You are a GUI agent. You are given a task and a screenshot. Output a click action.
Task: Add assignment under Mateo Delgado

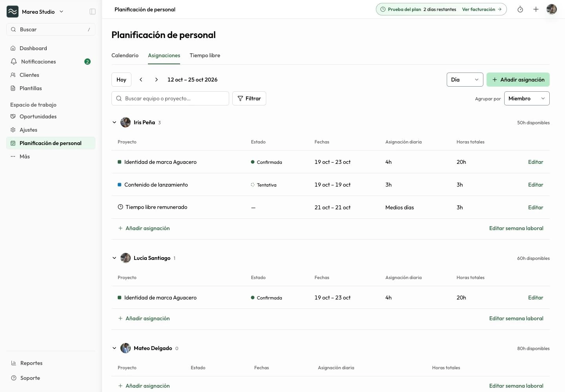click(144, 386)
